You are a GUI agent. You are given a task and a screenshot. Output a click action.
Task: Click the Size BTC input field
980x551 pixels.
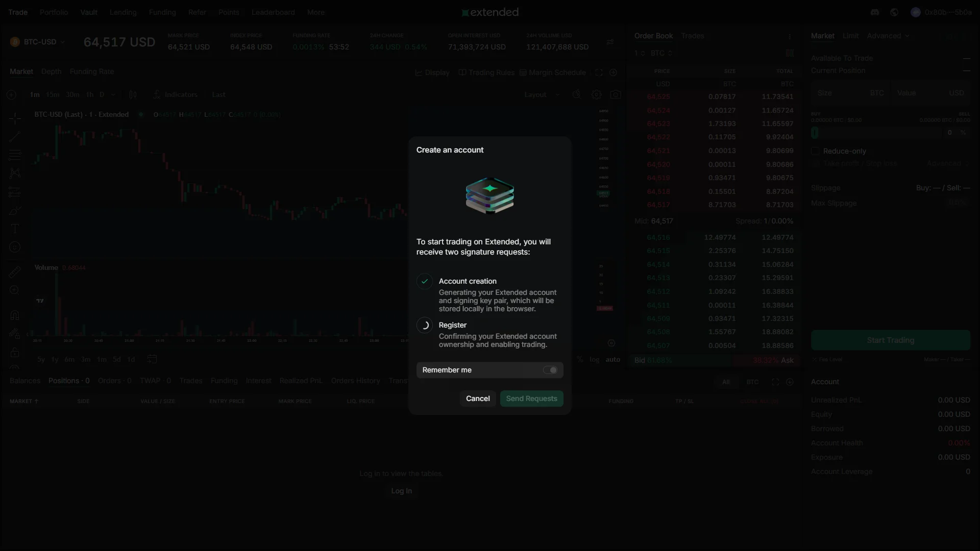click(850, 93)
